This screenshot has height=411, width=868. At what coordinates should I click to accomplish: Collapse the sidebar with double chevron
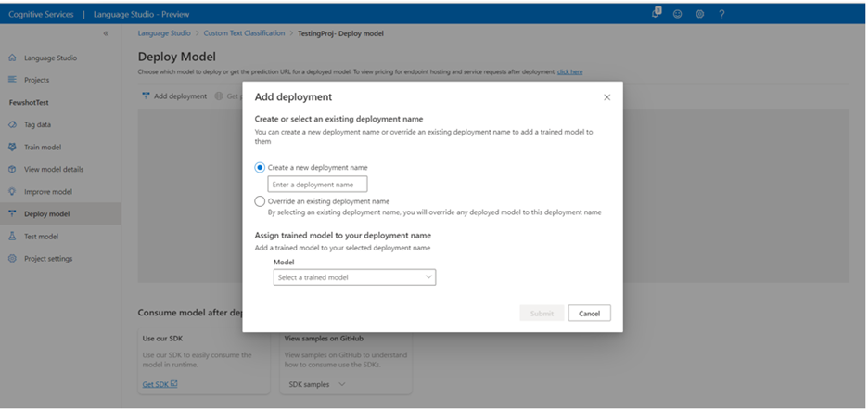pyautogui.click(x=106, y=33)
